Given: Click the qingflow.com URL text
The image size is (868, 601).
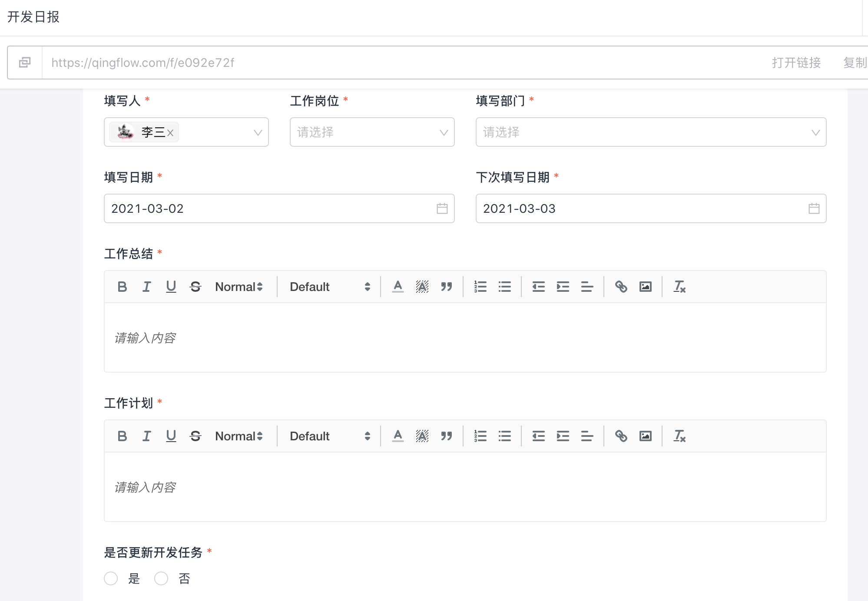Looking at the screenshot, I should (x=143, y=63).
